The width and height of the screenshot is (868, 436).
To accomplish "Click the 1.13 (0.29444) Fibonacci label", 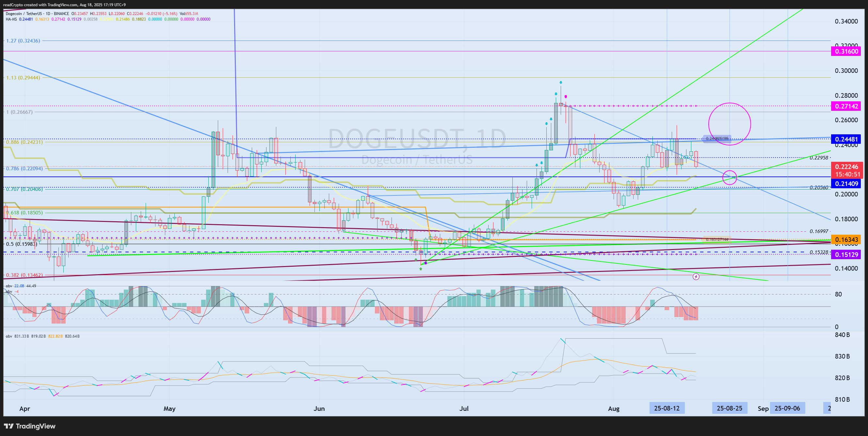I will coord(23,77).
